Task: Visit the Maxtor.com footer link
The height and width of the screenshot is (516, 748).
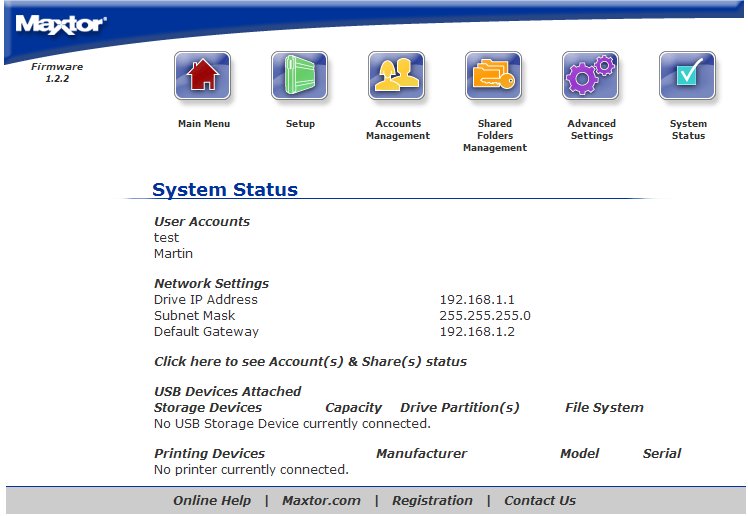Action: point(321,501)
